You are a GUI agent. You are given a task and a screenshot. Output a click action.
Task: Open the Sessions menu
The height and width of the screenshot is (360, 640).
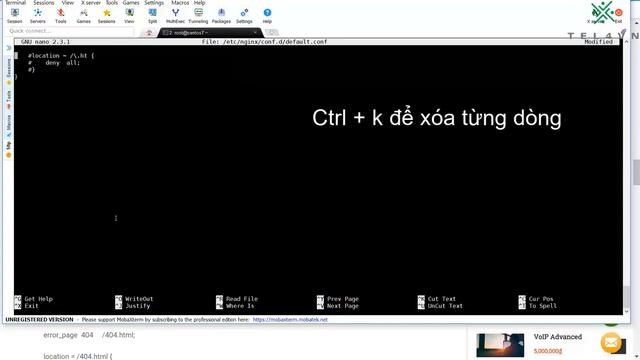click(43, 2)
